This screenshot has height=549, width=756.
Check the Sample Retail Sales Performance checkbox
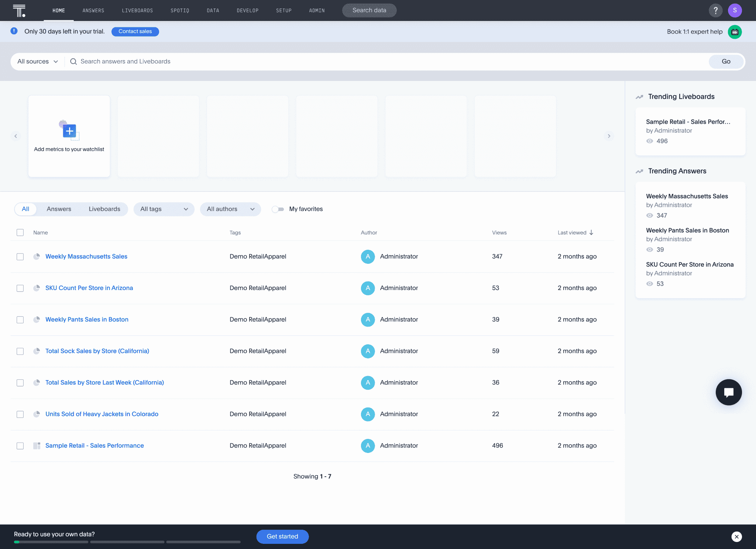click(19, 446)
